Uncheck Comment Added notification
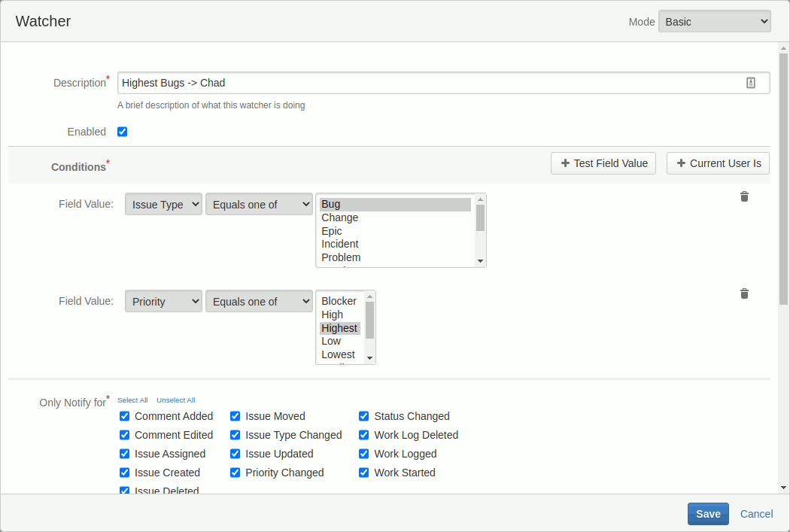 (124, 416)
